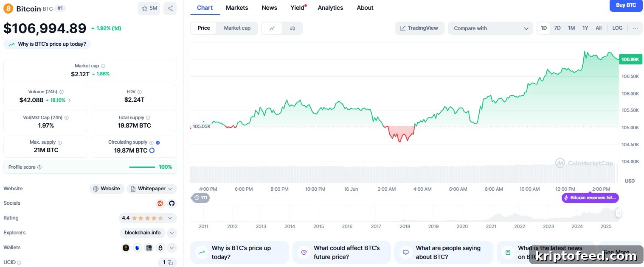Click 'What are people saying about BTC?' card
Viewport: 644px width, 267px height.
(x=444, y=253)
